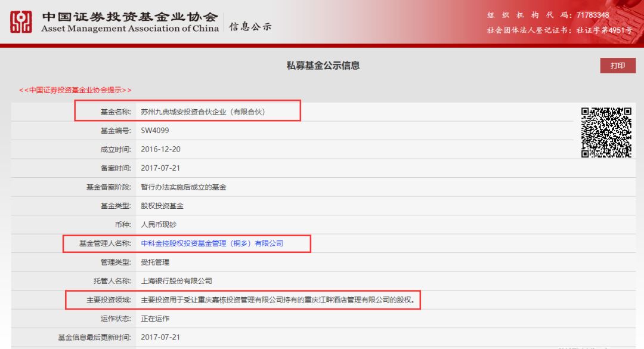644x349 pixels.
Task: Click the management type 受托管理
Action: [x=155, y=262]
